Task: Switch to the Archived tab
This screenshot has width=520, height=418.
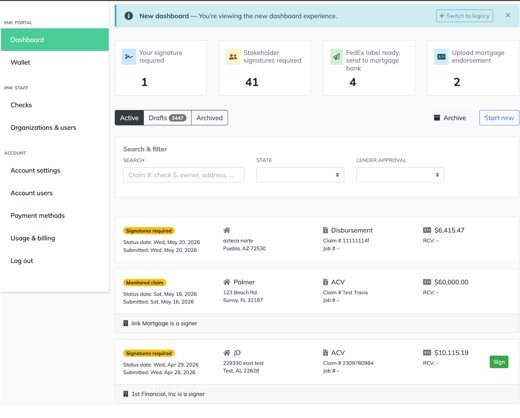Action: coord(210,118)
